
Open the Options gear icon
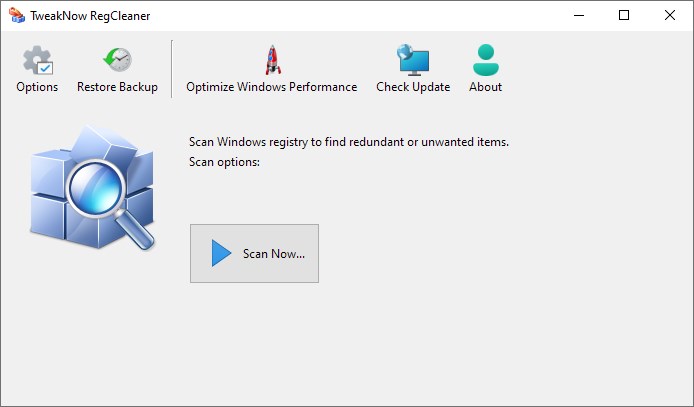38,60
